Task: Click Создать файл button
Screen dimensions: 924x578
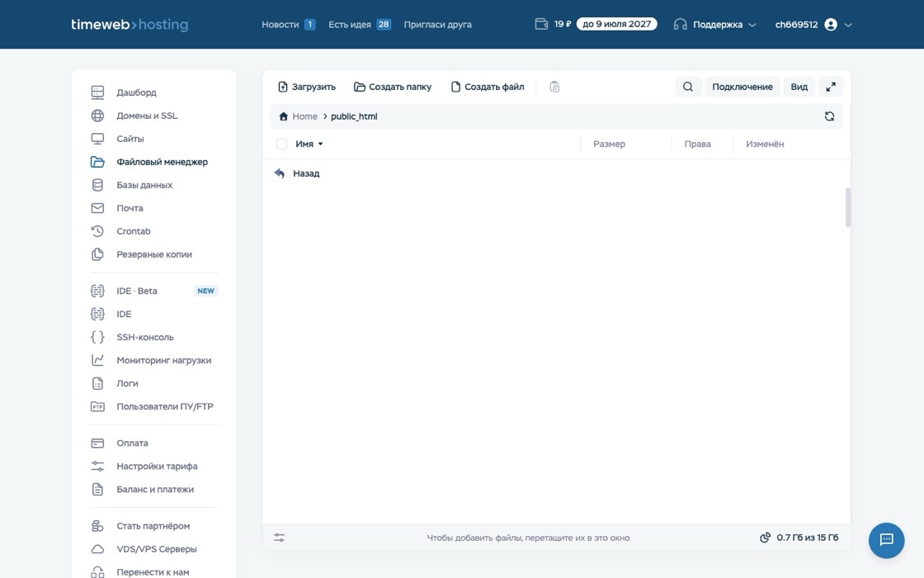Action: 488,87
